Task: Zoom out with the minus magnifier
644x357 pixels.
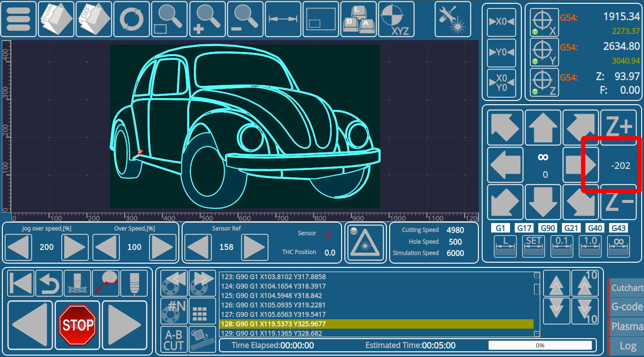Action: point(245,19)
